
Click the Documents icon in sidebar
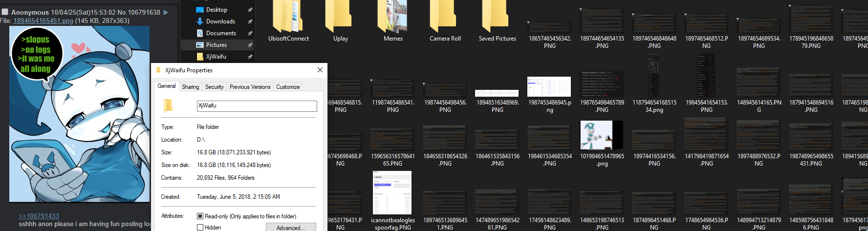[200, 33]
